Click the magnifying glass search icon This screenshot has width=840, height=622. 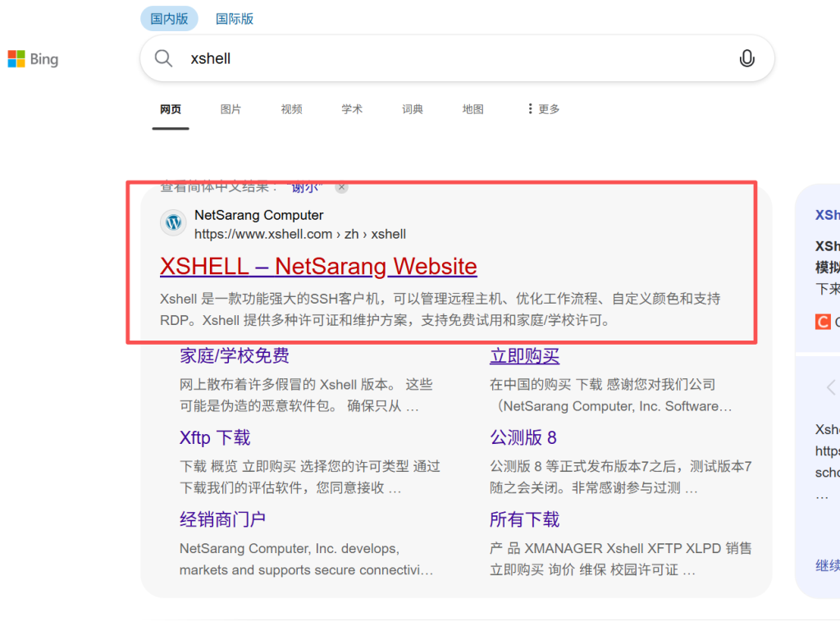tap(164, 58)
